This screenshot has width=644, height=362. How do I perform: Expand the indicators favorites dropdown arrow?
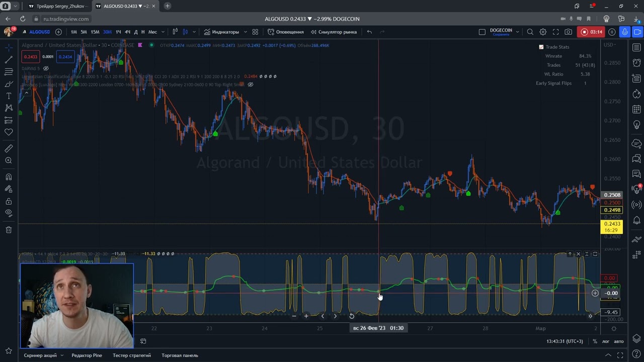245,32
